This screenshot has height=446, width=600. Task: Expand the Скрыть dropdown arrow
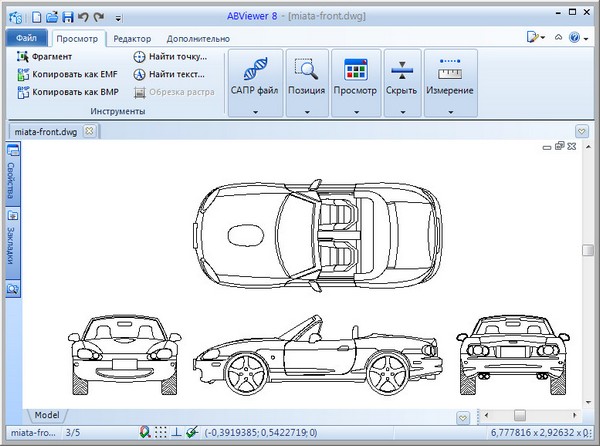click(x=401, y=113)
